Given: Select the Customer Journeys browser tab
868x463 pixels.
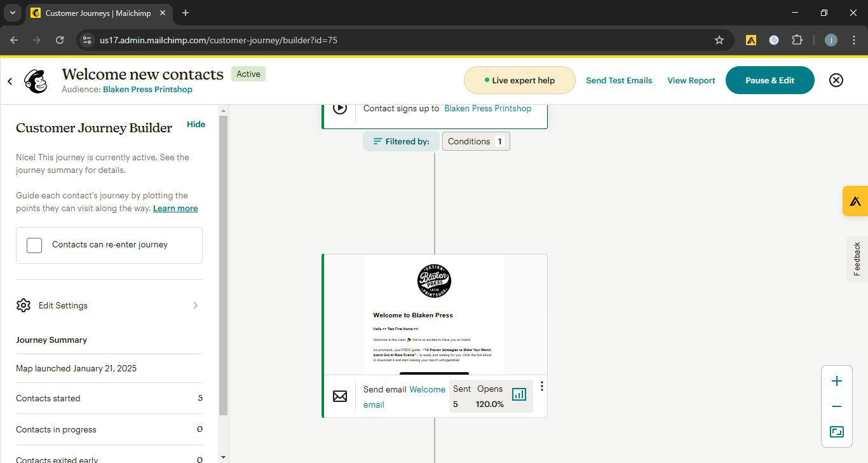Looking at the screenshot, I should tap(99, 13).
